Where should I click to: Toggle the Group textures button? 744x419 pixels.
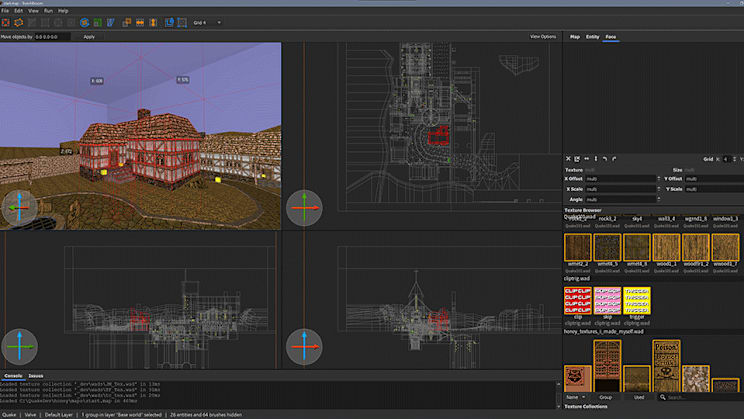tap(605, 397)
